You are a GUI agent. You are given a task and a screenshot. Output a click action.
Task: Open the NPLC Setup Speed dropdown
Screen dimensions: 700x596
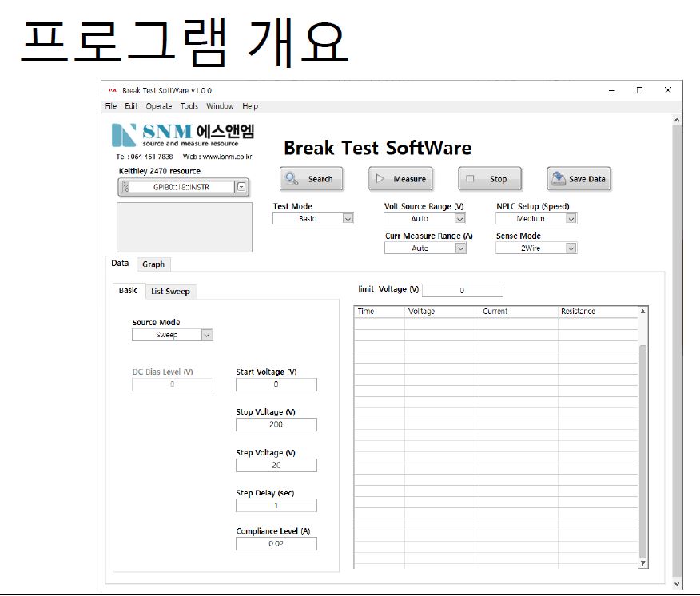point(571,218)
